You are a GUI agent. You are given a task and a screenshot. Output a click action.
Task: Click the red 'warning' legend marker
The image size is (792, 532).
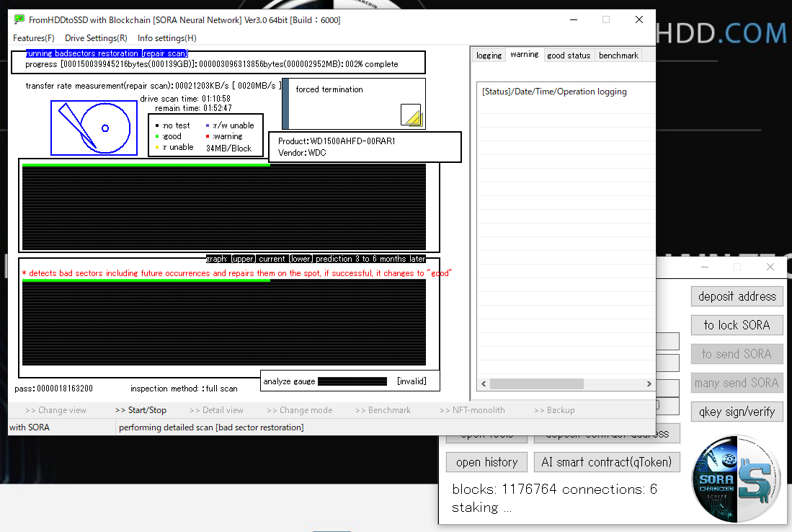point(208,136)
